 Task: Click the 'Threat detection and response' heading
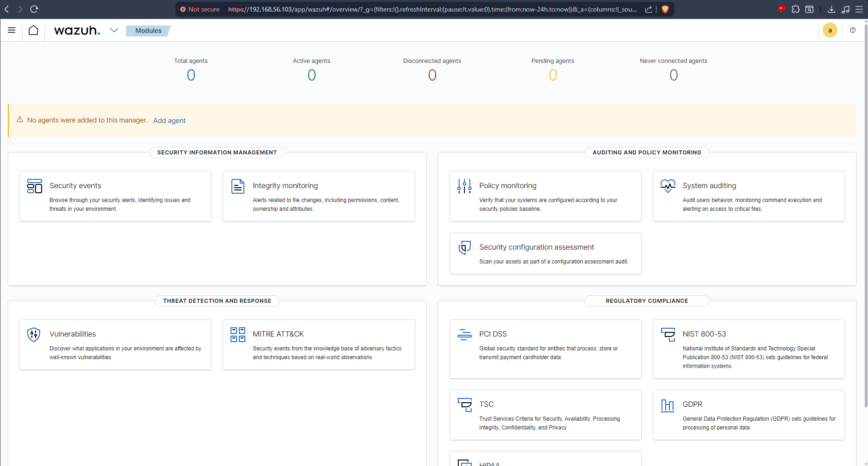click(217, 301)
